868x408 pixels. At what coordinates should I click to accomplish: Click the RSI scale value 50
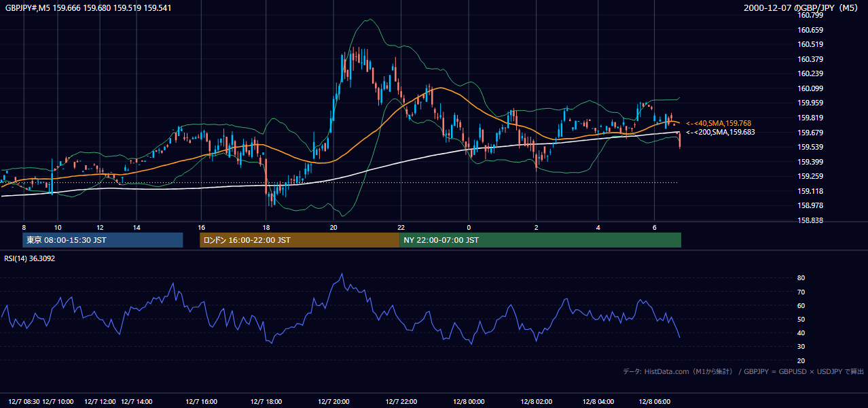(x=801, y=319)
